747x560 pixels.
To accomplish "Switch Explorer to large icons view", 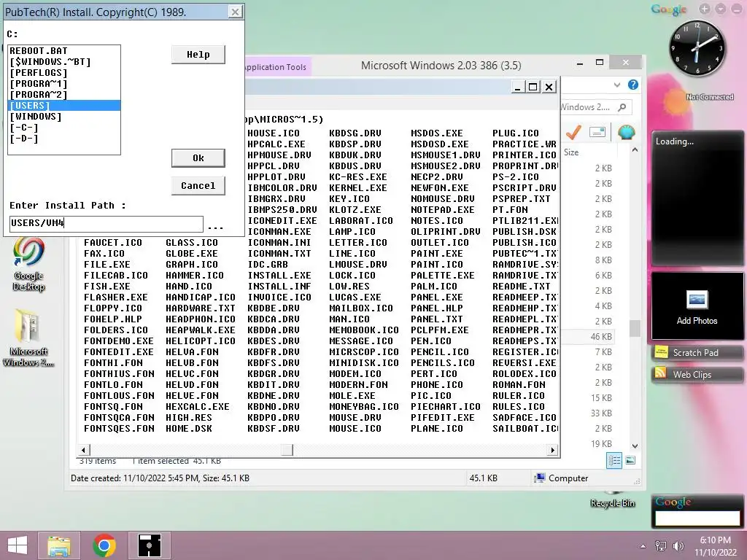I will click(630, 460).
